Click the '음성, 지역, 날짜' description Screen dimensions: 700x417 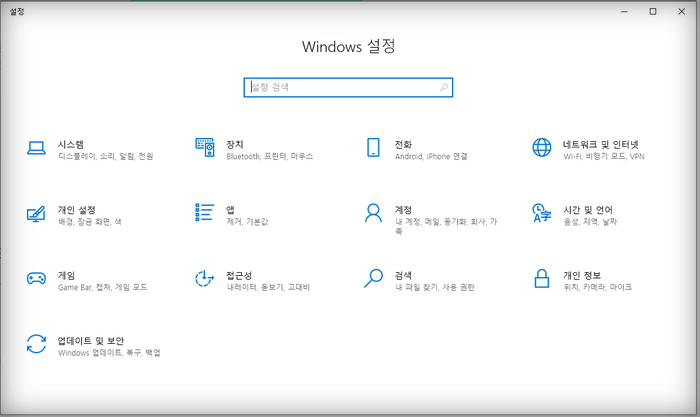[590, 221]
